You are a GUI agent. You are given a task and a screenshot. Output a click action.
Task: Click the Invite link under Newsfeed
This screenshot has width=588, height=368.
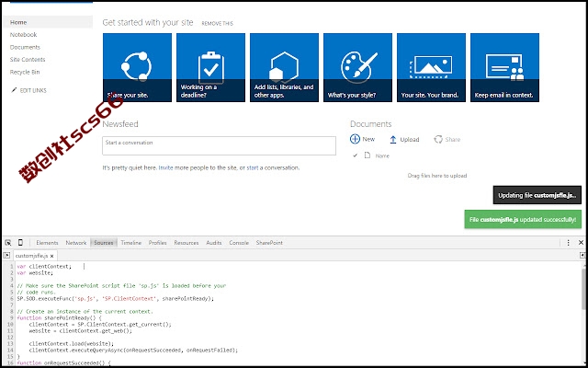coord(165,167)
